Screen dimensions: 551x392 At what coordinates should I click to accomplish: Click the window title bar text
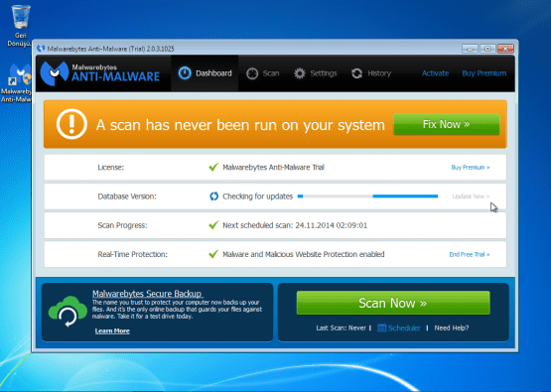[110, 49]
